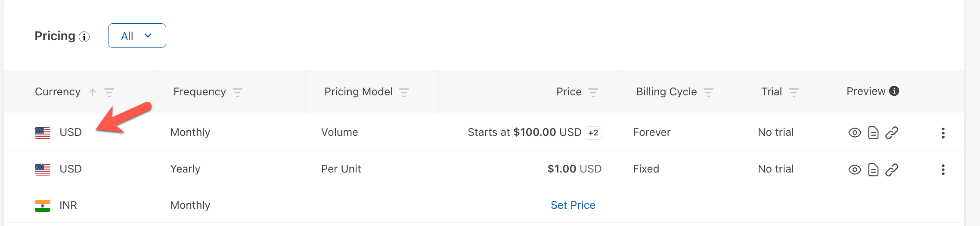Screen dimensions: 980x226
Task: Click the Pricing info icon
Action: point(84,37)
